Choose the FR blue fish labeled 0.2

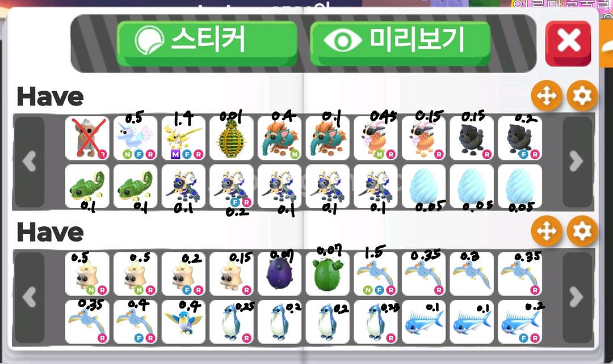click(520, 322)
